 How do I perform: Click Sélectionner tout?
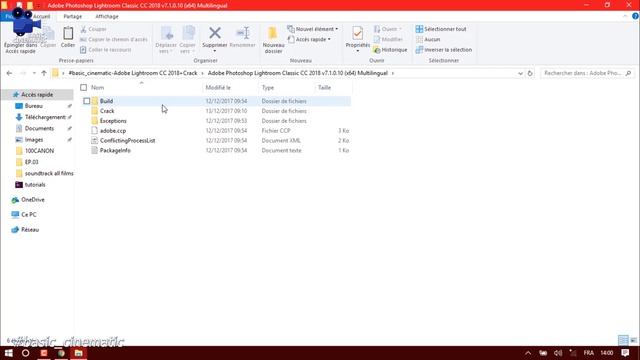pyautogui.click(x=441, y=29)
